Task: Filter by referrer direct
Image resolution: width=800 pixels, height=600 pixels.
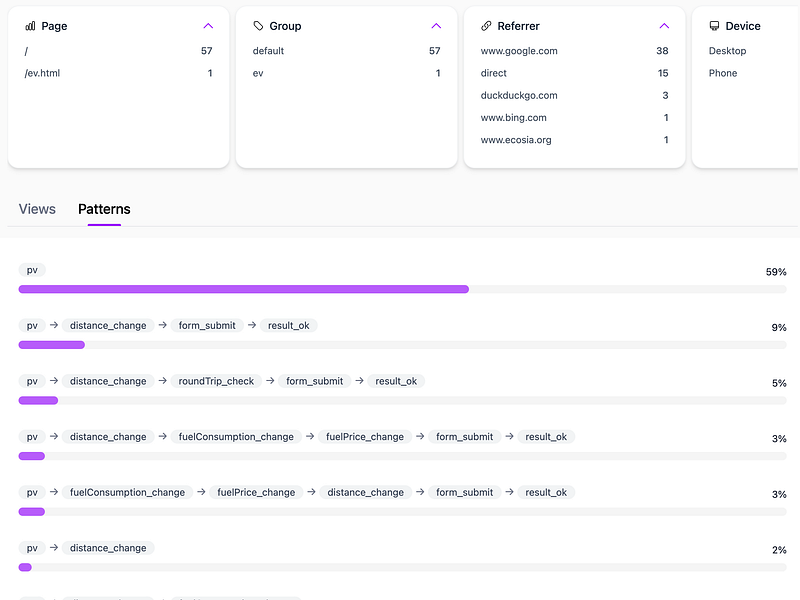Action: (574, 73)
